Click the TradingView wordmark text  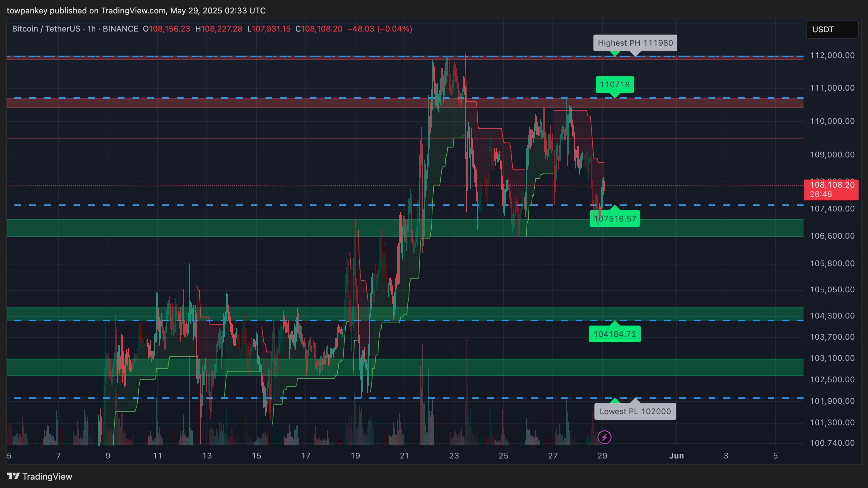(x=47, y=476)
